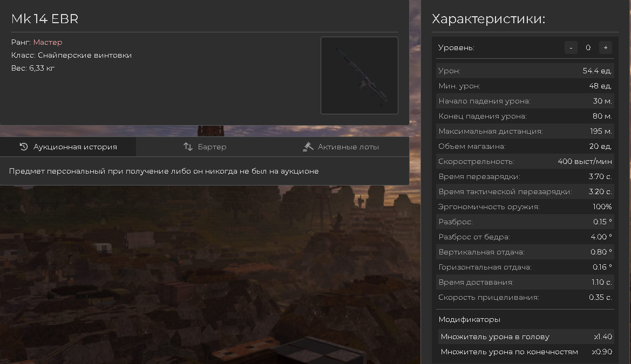The image size is (631, 364).
Task: Select the Мин. урон 48 ед. row
Action: (x=525, y=86)
